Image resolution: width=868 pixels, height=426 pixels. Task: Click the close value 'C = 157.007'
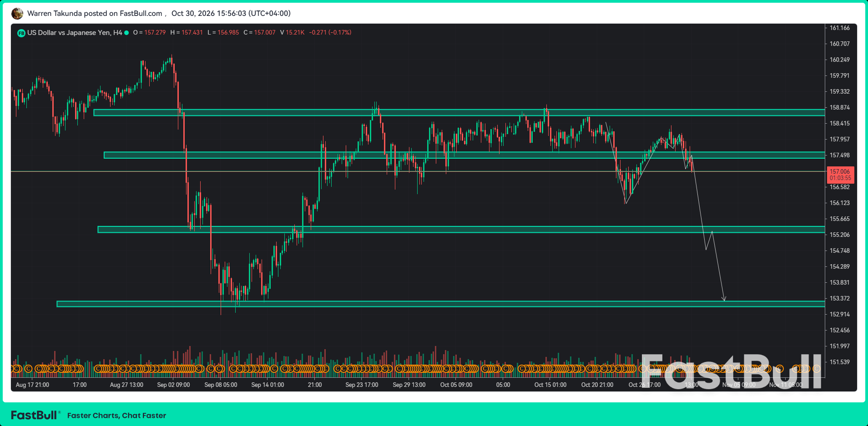pyautogui.click(x=259, y=33)
